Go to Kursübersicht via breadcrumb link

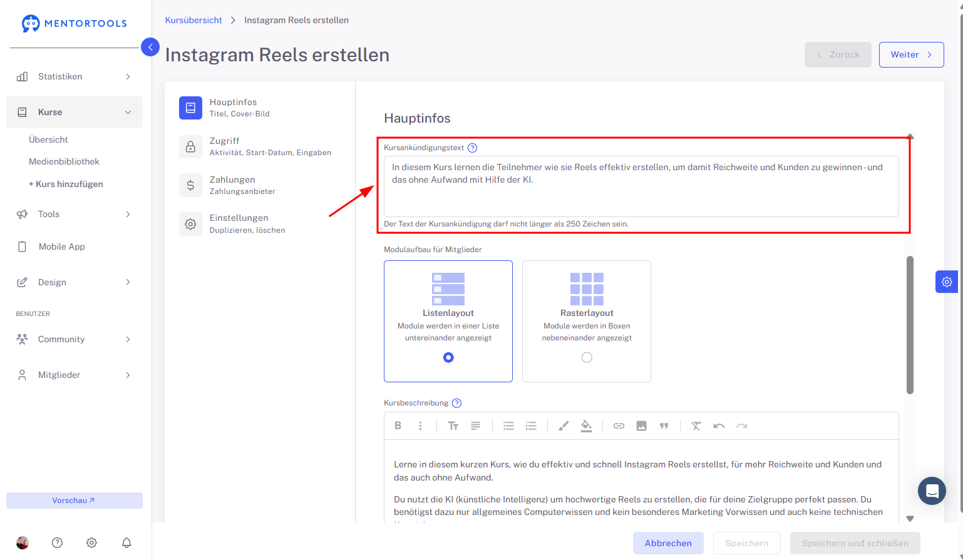(x=193, y=20)
